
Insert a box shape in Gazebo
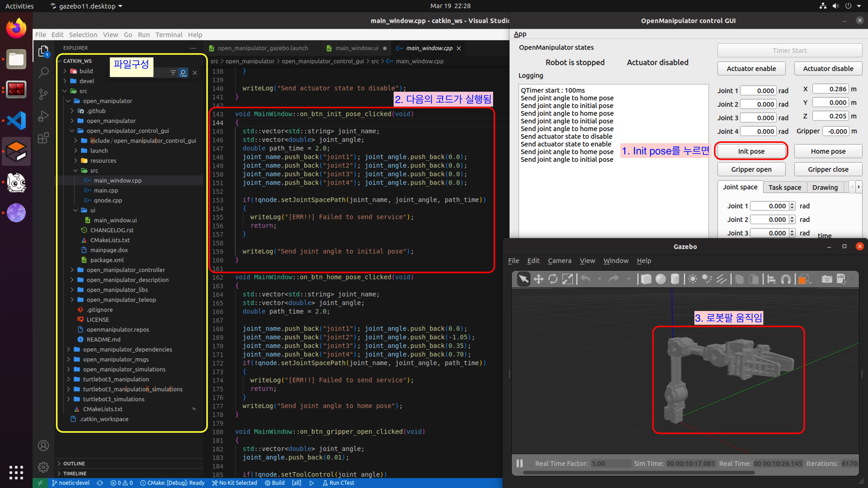click(646, 279)
